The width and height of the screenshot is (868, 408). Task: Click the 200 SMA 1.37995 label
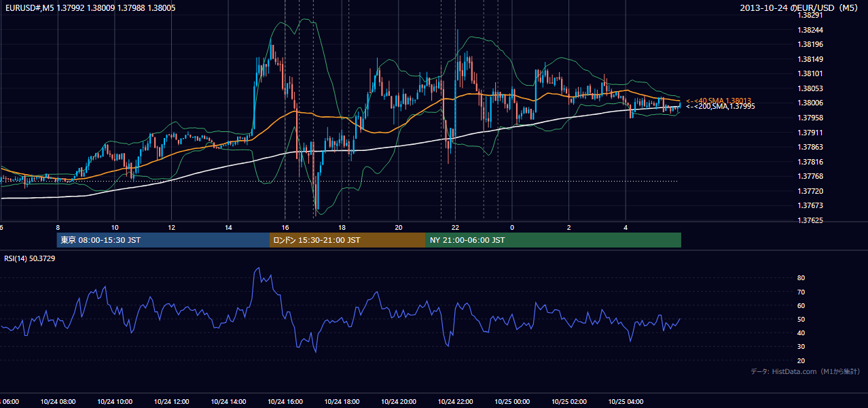(720, 106)
